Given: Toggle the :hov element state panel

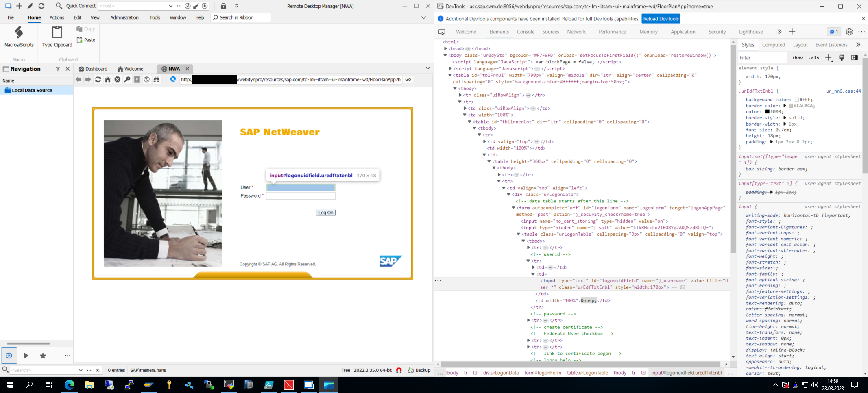Looking at the screenshot, I should (x=798, y=58).
